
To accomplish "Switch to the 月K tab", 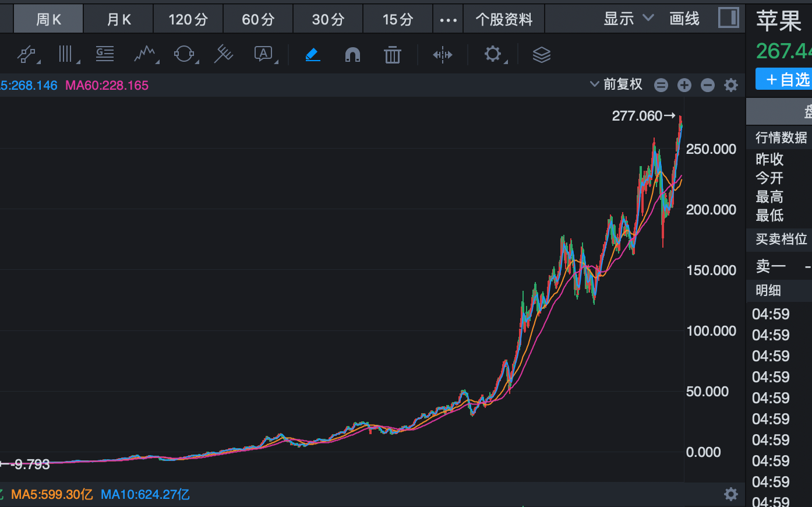I will point(119,20).
